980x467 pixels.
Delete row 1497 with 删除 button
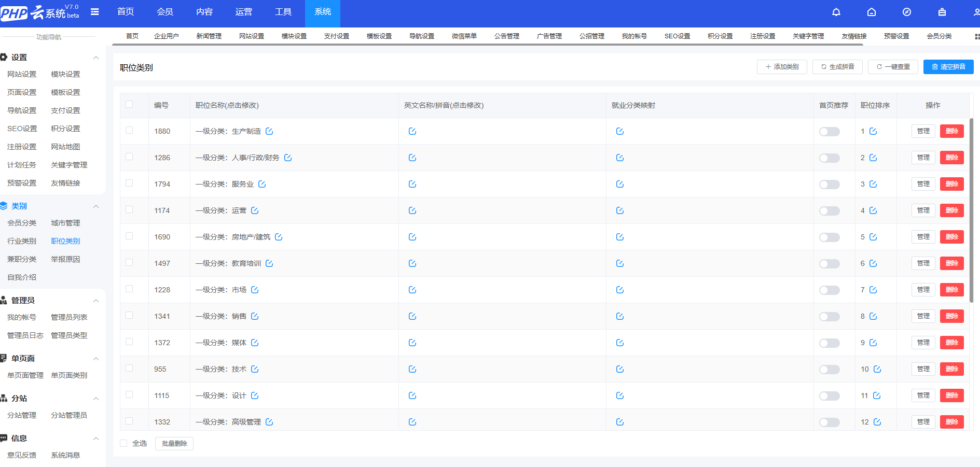pyautogui.click(x=951, y=263)
